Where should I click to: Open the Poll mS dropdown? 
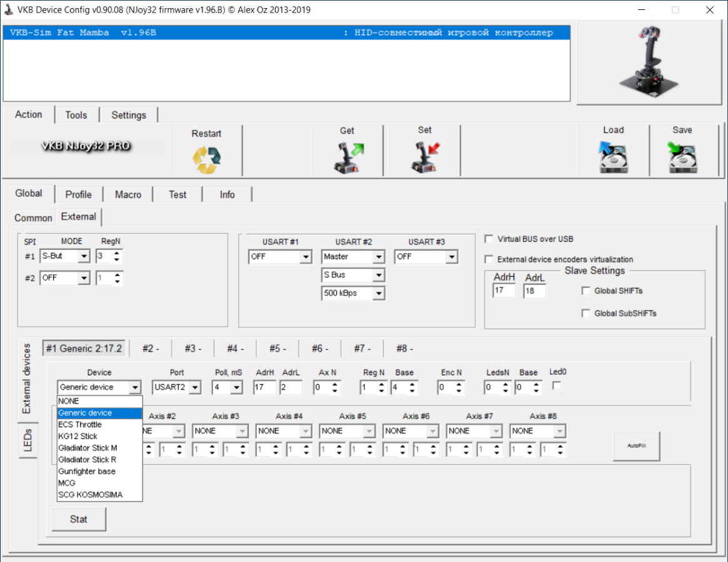[x=236, y=387]
